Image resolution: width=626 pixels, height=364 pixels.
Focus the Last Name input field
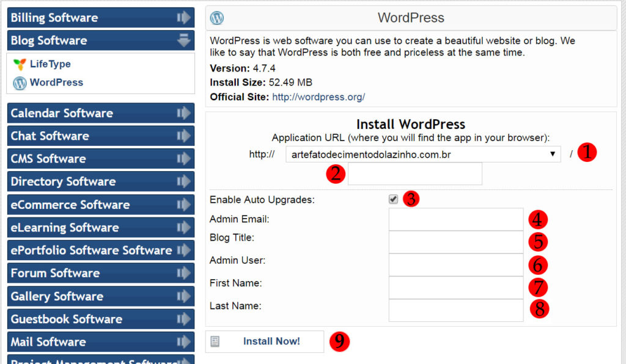[x=456, y=310]
